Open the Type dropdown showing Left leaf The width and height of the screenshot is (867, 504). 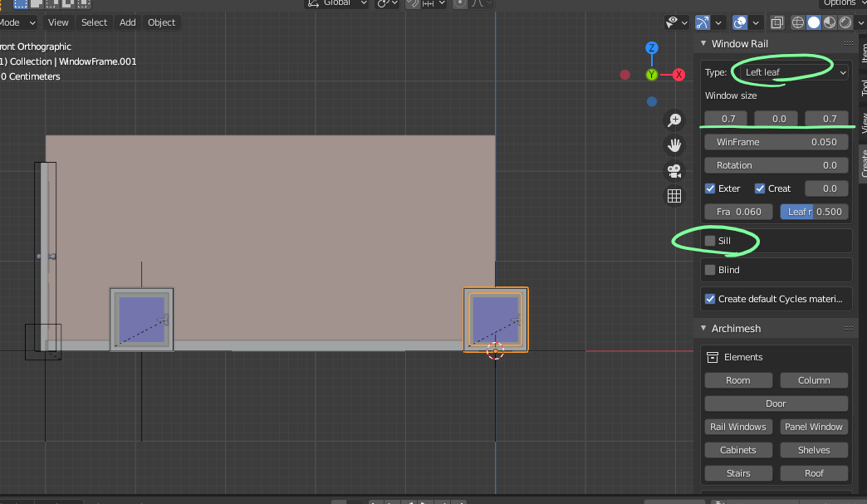793,72
